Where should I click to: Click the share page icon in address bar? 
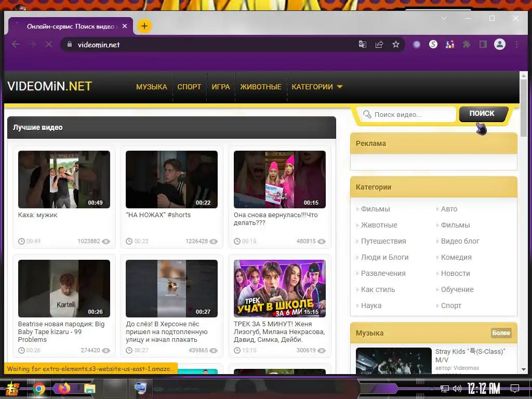point(379,45)
